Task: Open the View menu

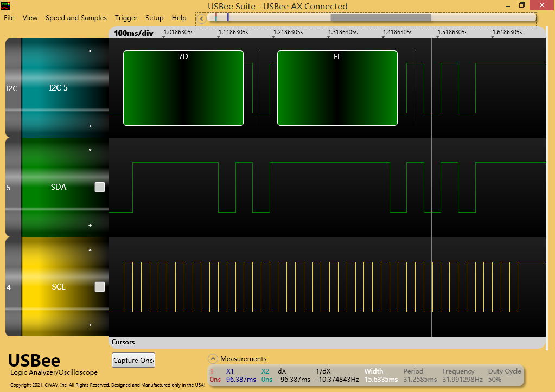Action: 30,18
